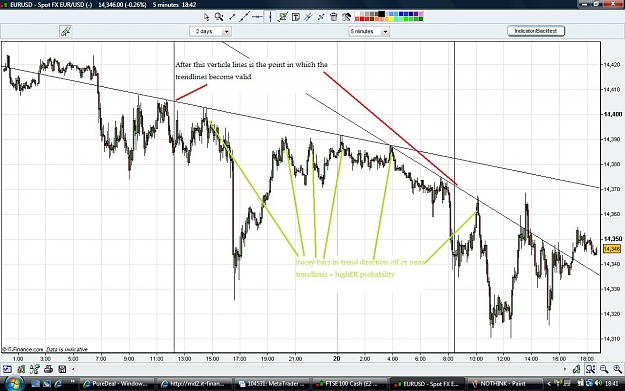The image size is (625, 391).
Task: Pick the yellow color swatch
Action: 391,19
